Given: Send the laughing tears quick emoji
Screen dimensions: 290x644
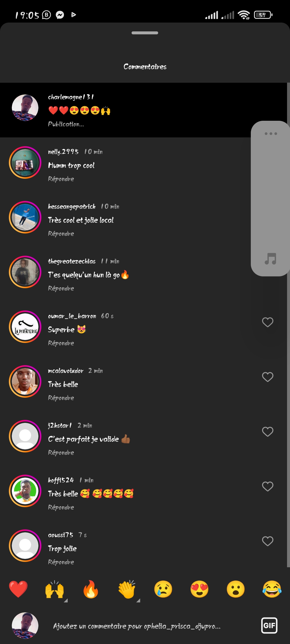Looking at the screenshot, I should tap(272, 589).
